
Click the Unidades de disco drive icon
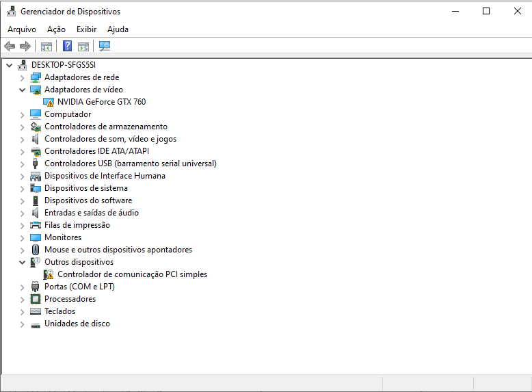[x=36, y=325]
